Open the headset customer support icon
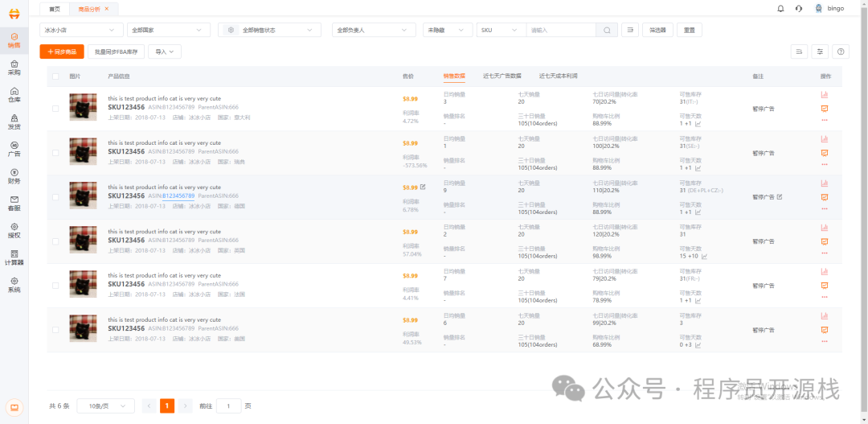The height and width of the screenshot is (424, 868). click(x=799, y=8)
